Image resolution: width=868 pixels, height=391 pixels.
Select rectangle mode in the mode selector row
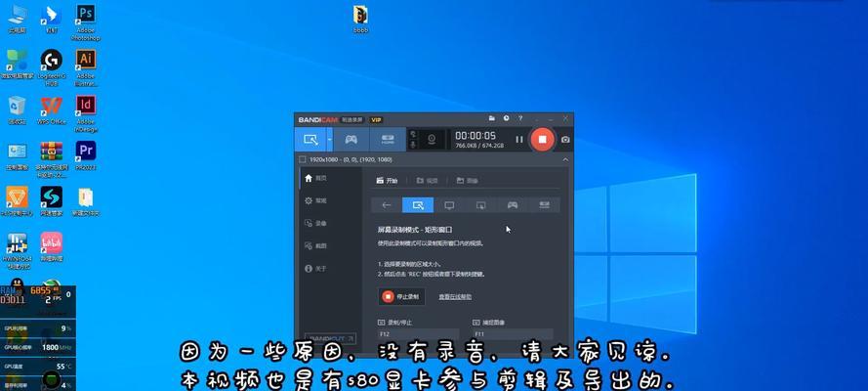click(x=418, y=205)
